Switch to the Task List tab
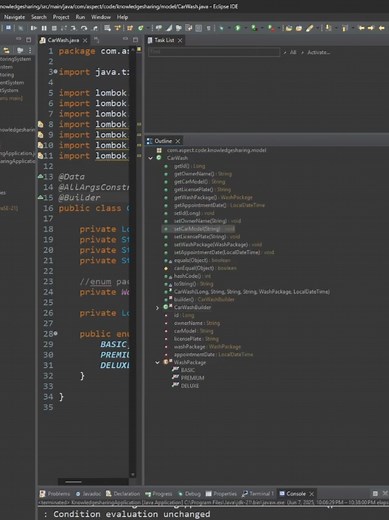This screenshot has width=389, height=520. 164,40
